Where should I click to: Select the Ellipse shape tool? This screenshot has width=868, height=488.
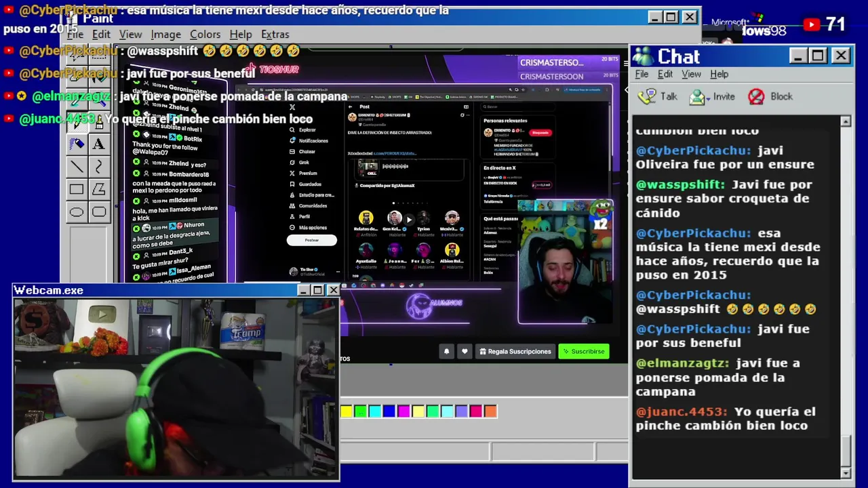point(77,212)
